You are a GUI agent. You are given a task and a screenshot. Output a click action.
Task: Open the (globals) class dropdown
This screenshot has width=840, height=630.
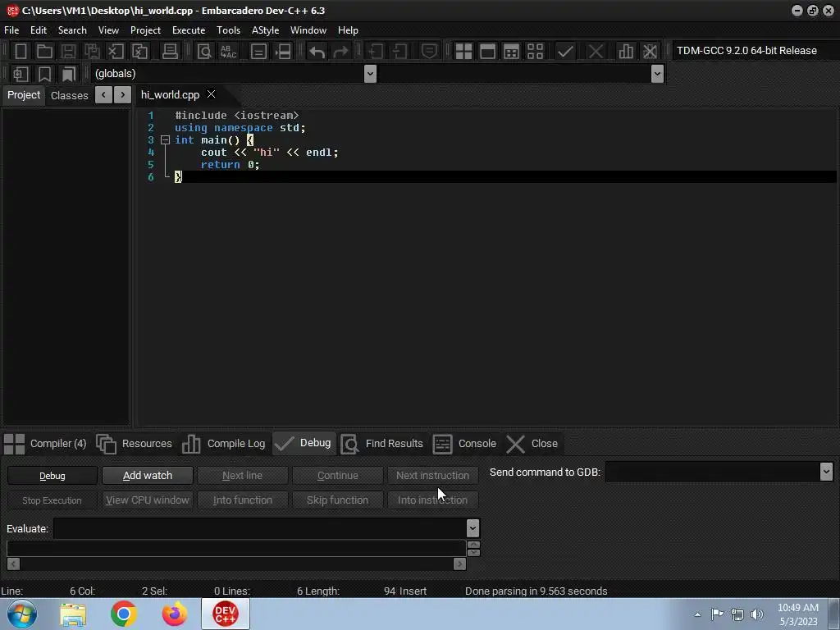(370, 74)
